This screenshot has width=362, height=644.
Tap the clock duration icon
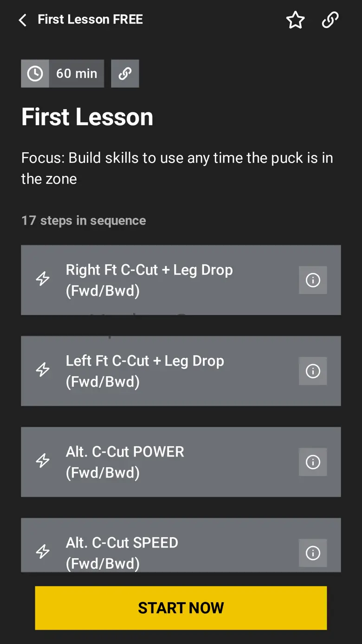tap(35, 73)
